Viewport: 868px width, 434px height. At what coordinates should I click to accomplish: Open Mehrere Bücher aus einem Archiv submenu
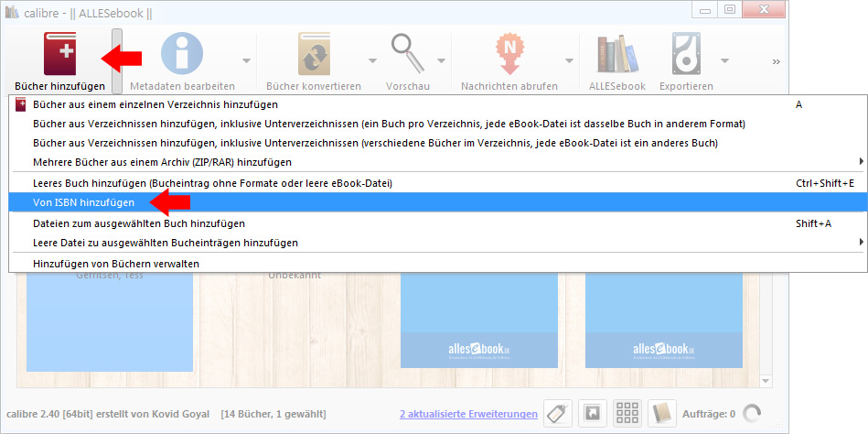[x=438, y=162]
